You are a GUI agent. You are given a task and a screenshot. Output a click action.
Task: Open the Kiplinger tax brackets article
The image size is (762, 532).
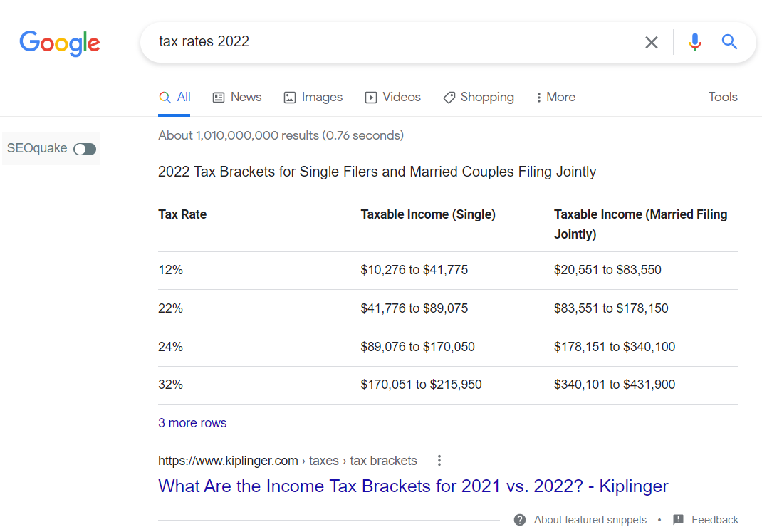(x=413, y=486)
